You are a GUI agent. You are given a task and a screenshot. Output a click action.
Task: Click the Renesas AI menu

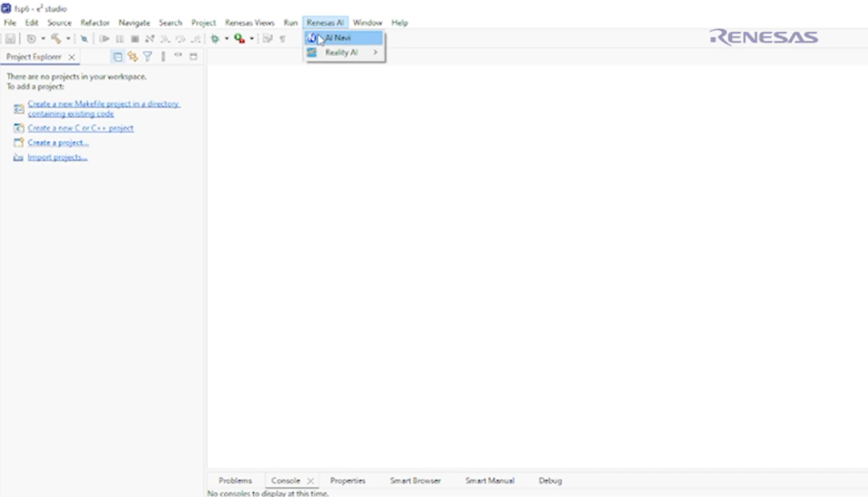pos(325,22)
